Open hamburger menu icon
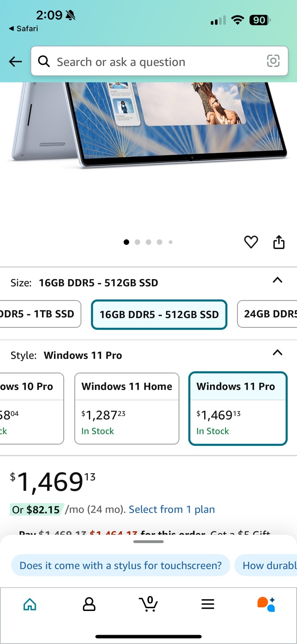The width and height of the screenshot is (297, 644). pyautogui.click(x=208, y=604)
